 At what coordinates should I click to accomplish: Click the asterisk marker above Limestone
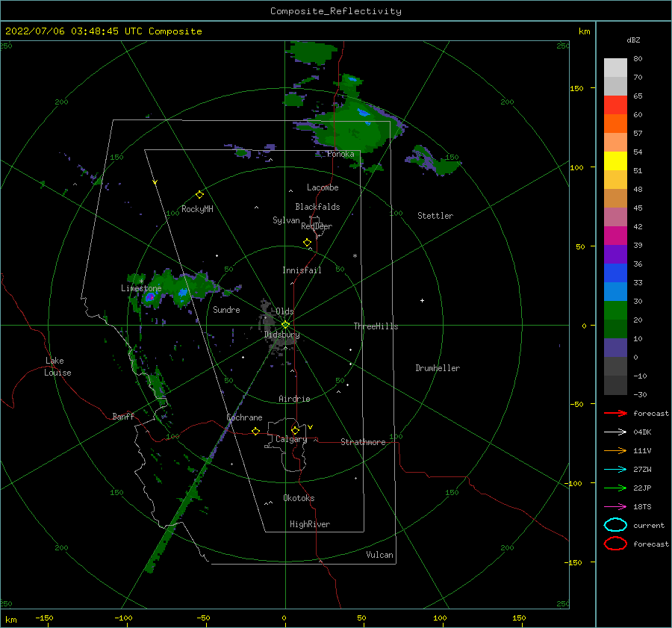pyautogui.click(x=141, y=282)
